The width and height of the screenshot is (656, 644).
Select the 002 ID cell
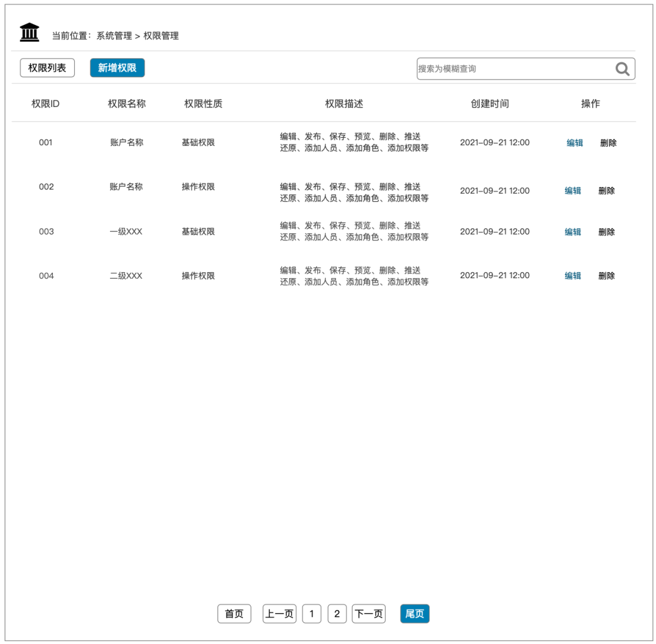pyautogui.click(x=46, y=187)
